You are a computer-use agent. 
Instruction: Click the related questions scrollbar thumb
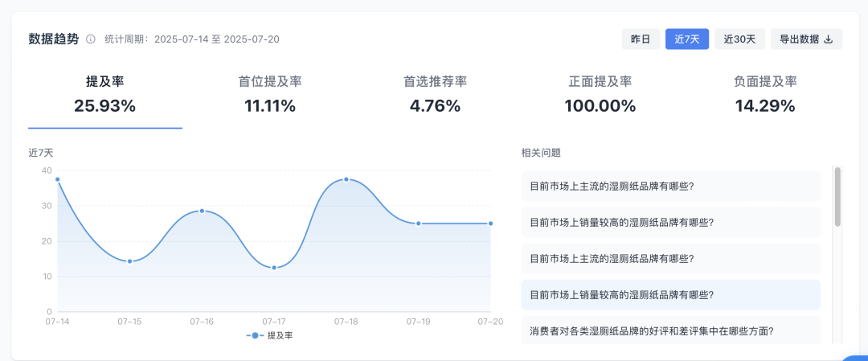point(837,196)
